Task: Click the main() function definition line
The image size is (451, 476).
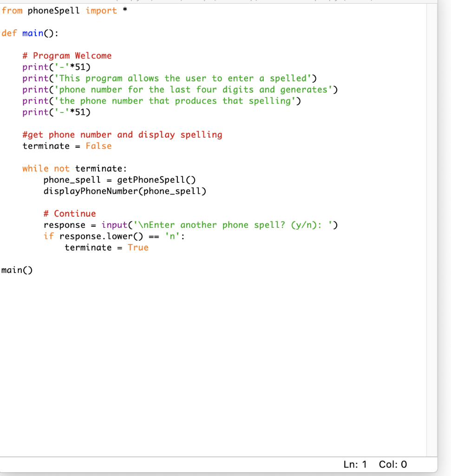Action: coord(28,33)
